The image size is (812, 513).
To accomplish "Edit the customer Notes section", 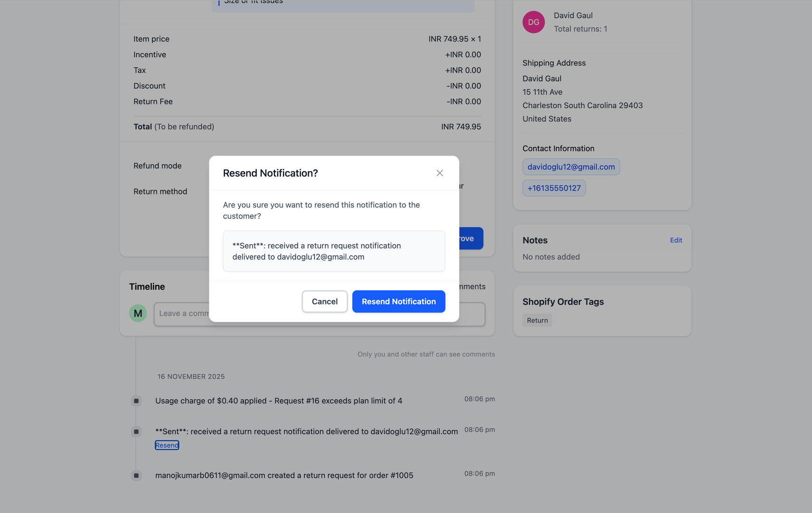I will click(676, 240).
